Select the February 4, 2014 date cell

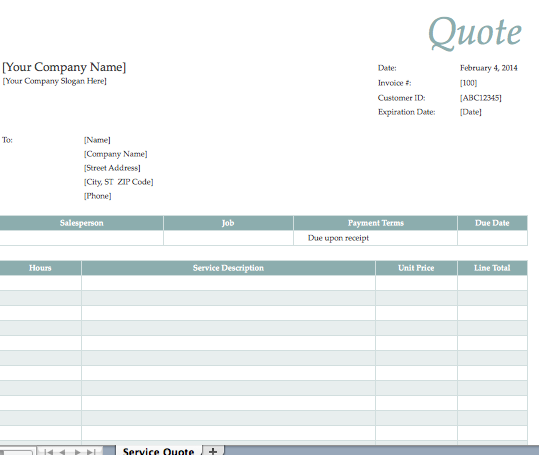488,68
